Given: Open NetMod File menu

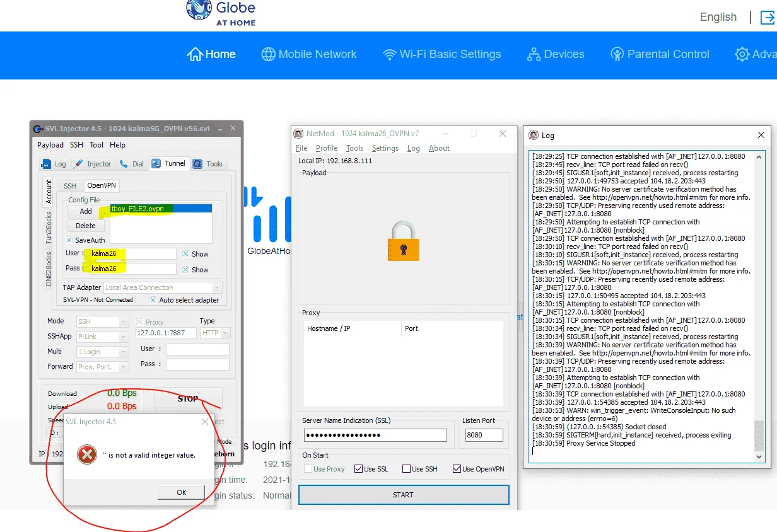Looking at the screenshot, I should (x=301, y=148).
